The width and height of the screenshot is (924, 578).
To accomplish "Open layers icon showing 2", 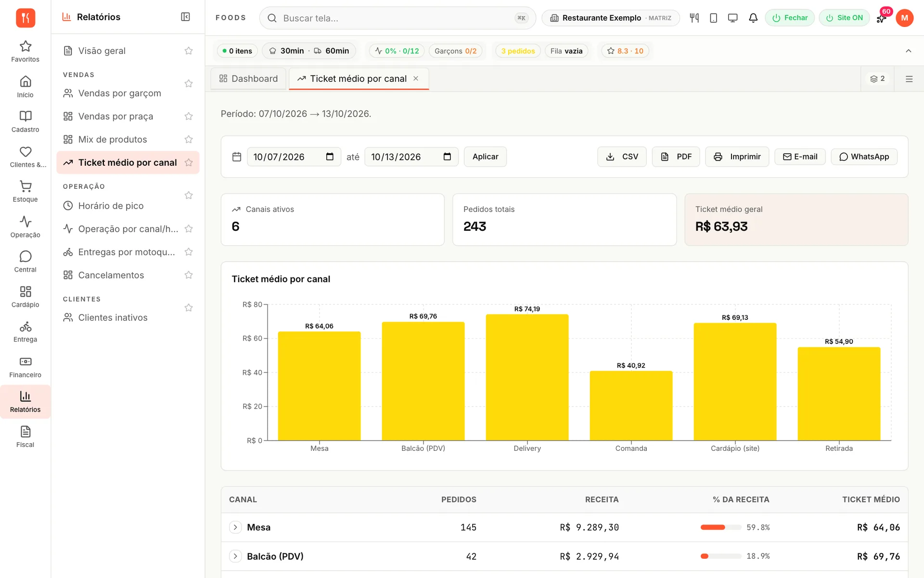I will coord(877,79).
